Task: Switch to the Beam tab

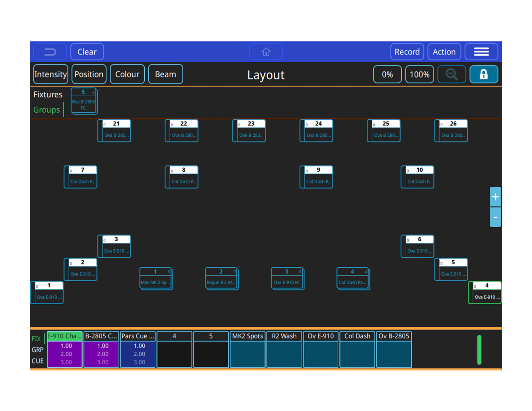Action: [x=166, y=74]
